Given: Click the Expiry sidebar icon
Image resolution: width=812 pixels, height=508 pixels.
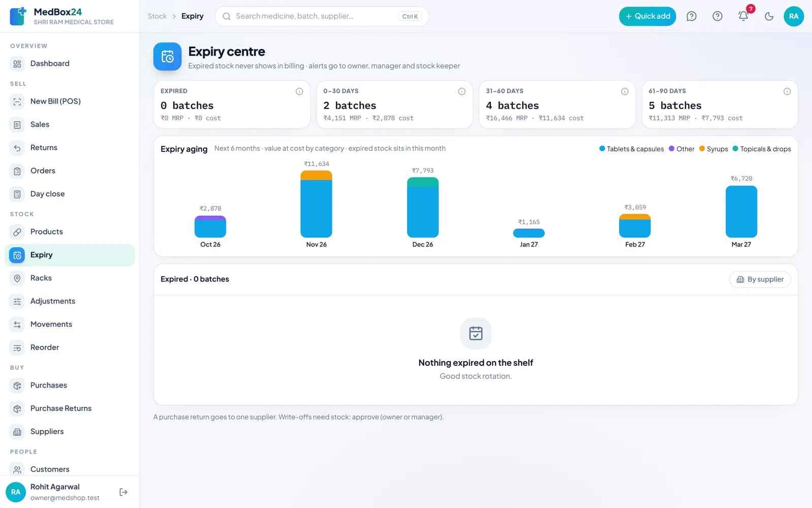Looking at the screenshot, I should (x=17, y=255).
